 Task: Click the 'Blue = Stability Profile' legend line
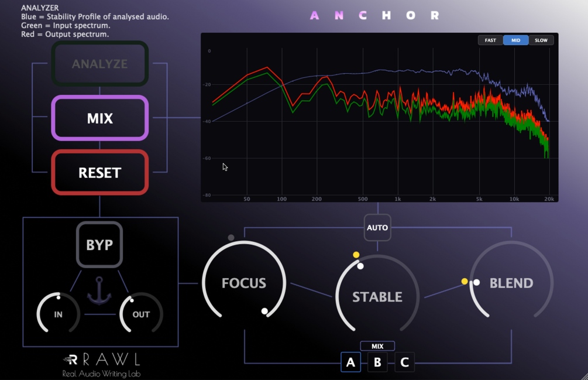[95, 16]
